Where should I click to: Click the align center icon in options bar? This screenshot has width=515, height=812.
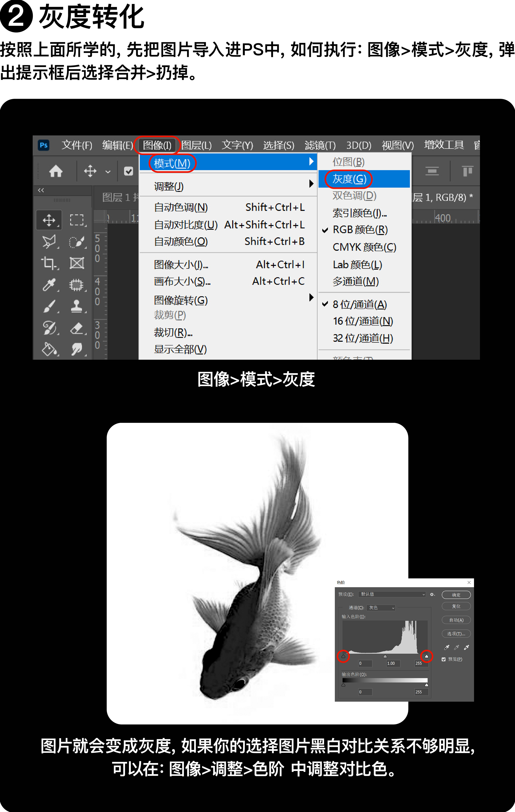tap(432, 171)
